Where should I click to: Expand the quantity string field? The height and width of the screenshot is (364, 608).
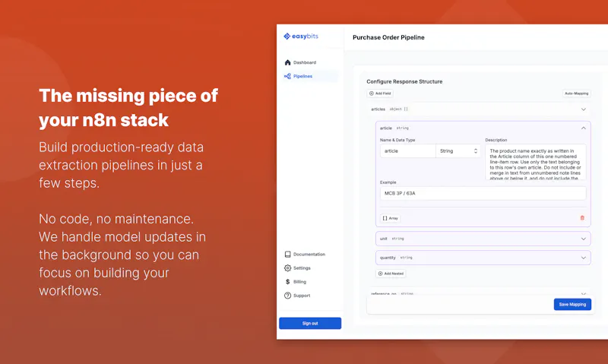click(483, 258)
